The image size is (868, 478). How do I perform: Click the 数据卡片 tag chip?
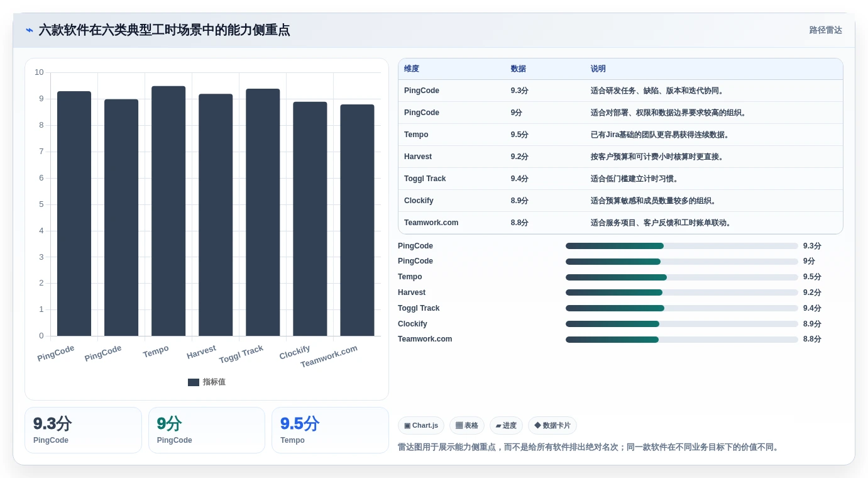click(552, 426)
